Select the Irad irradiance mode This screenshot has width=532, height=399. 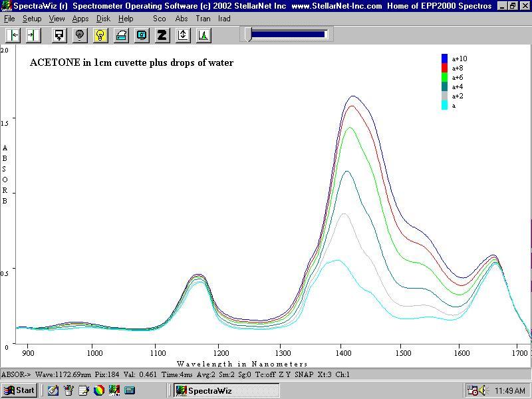tap(224, 19)
